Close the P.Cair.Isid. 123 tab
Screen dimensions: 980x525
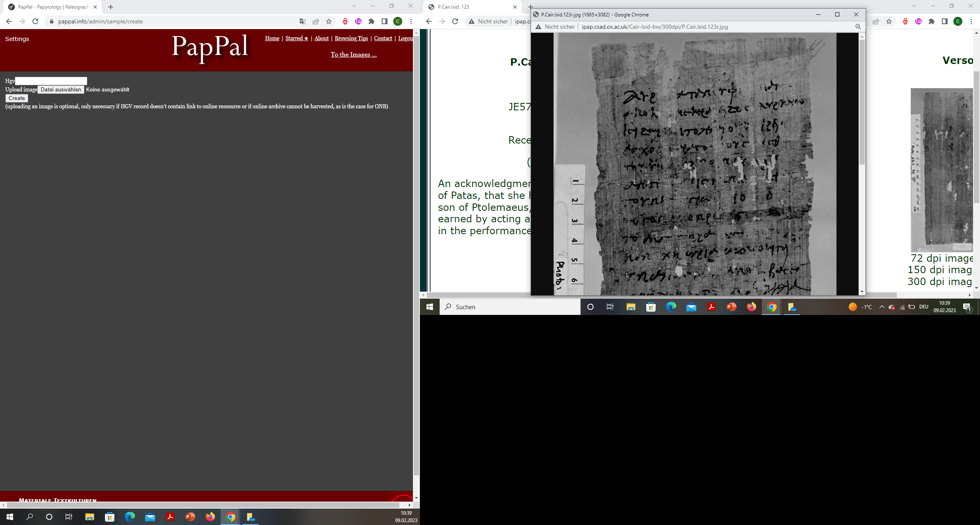(x=515, y=7)
